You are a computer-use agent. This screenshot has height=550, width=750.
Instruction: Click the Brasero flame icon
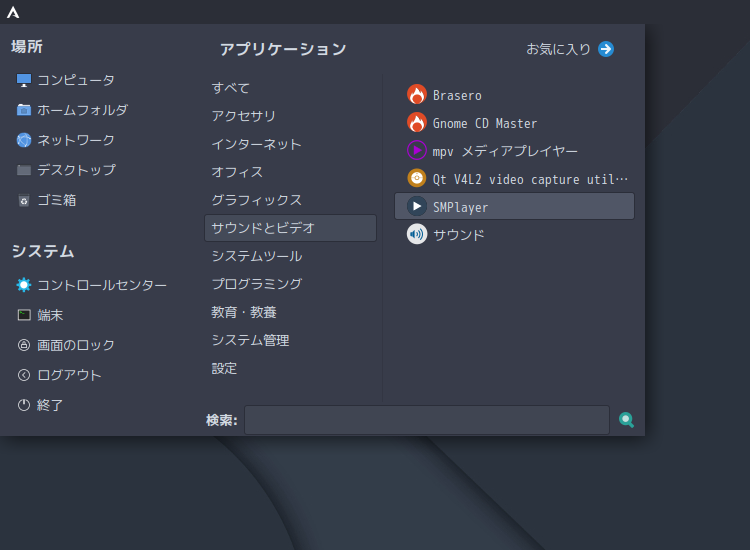417,95
